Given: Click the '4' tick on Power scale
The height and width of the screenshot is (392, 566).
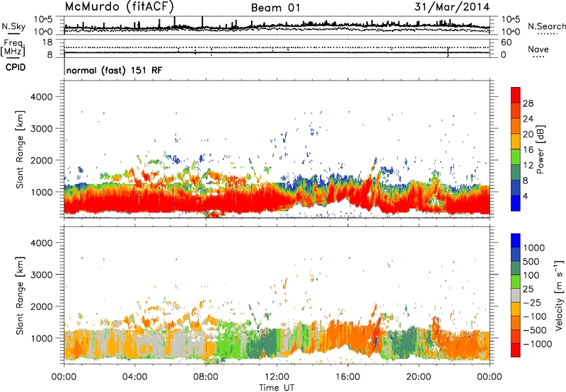Looking at the screenshot, I should coord(525,196).
